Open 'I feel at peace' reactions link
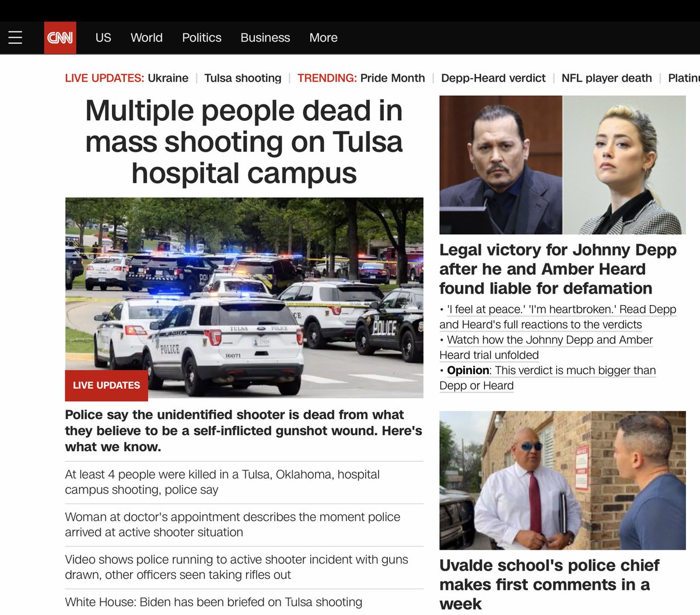 pos(558,317)
